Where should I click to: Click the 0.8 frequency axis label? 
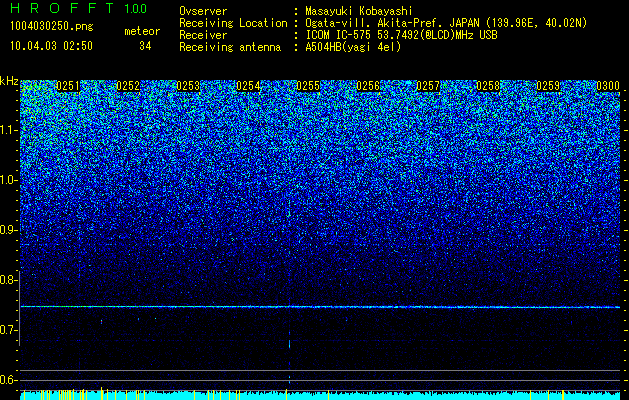(x=8, y=280)
